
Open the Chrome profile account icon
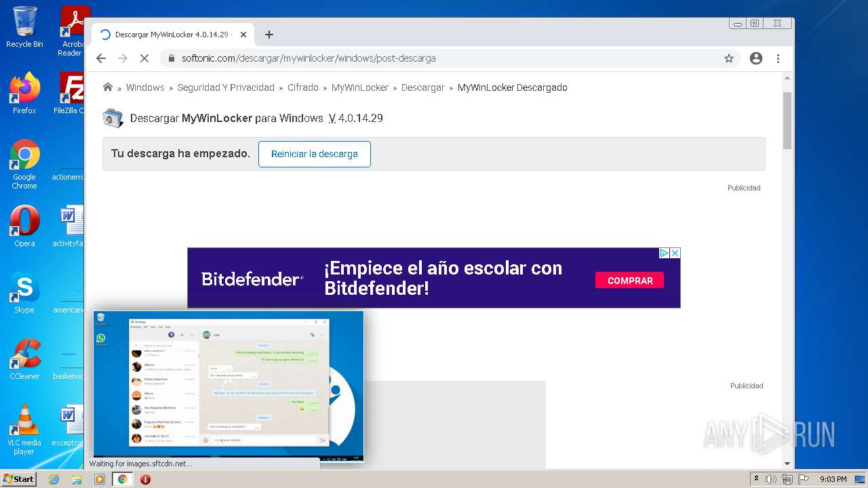point(756,58)
